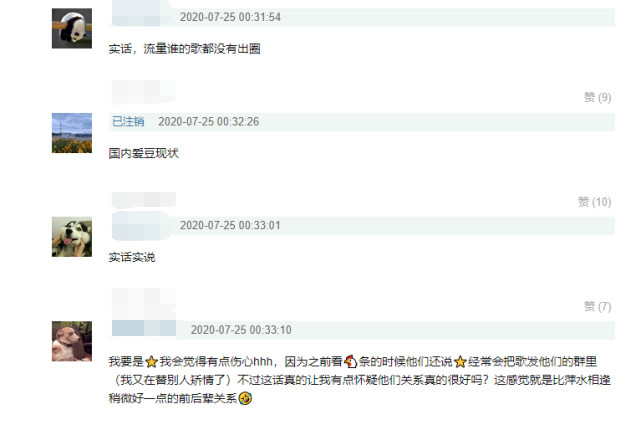640x434 pixels.
Task: Click the star emoji before 经常会把歌
Action: click(x=460, y=362)
